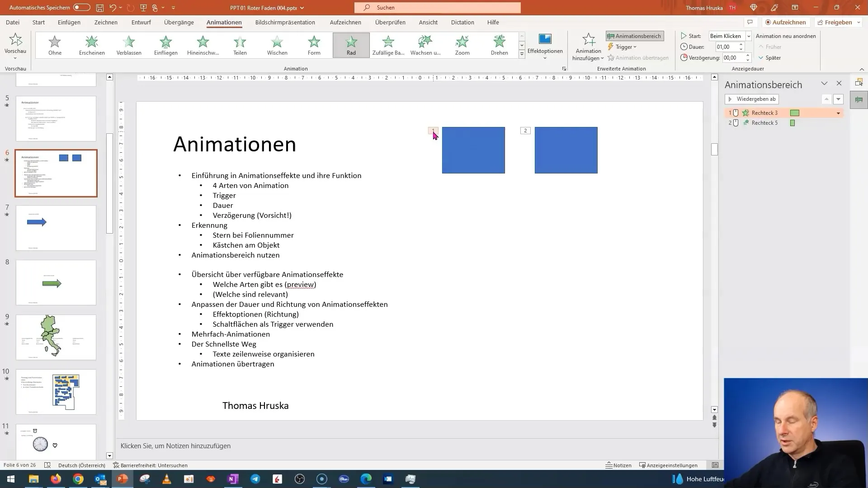Toggle Automatisches Speichern switch
The image size is (868, 488).
[81, 7]
